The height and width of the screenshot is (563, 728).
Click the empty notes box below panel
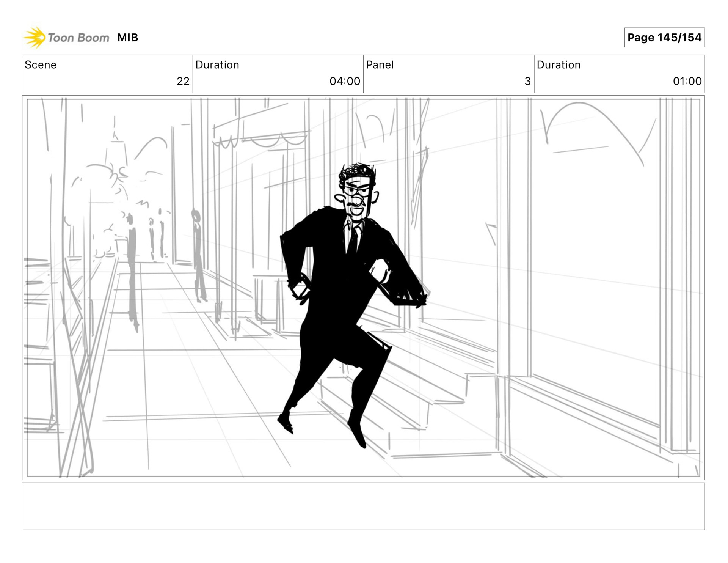coord(363,506)
